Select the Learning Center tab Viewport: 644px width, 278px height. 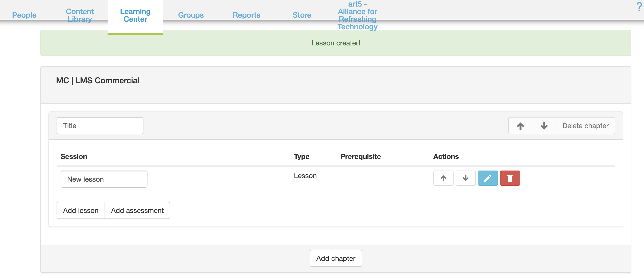pos(135,15)
